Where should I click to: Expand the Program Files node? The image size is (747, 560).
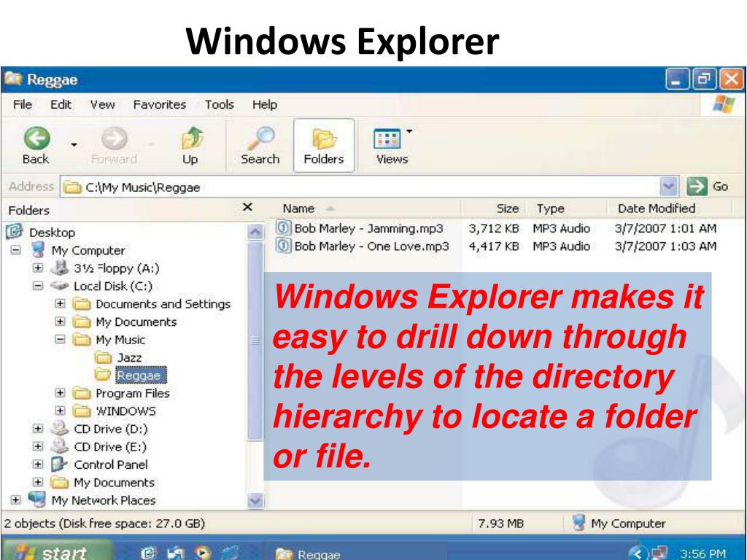coord(60,393)
